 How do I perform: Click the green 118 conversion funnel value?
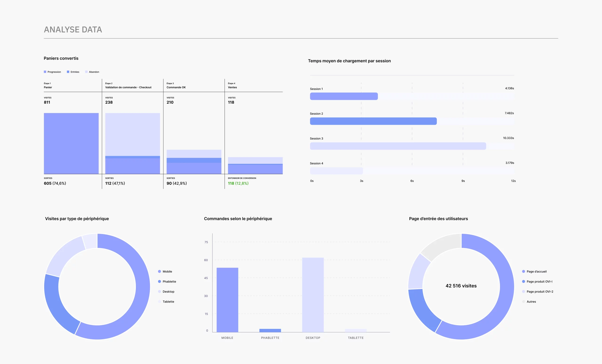click(231, 183)
